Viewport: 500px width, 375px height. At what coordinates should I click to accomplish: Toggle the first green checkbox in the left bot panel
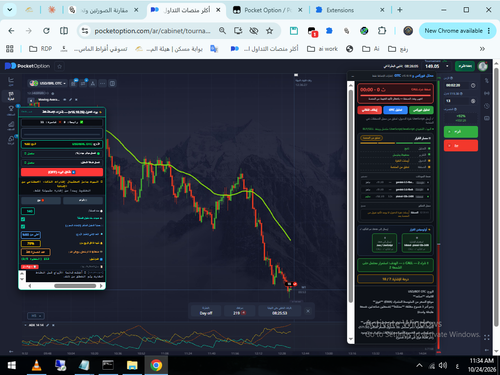pyautogui.click(x=23, y=219)
